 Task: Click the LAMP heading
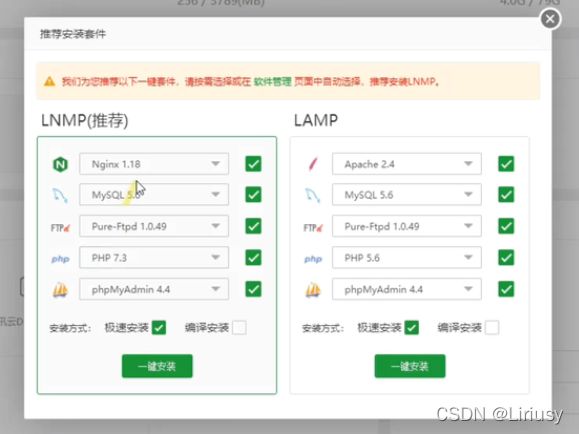click(x=316, y=120)
